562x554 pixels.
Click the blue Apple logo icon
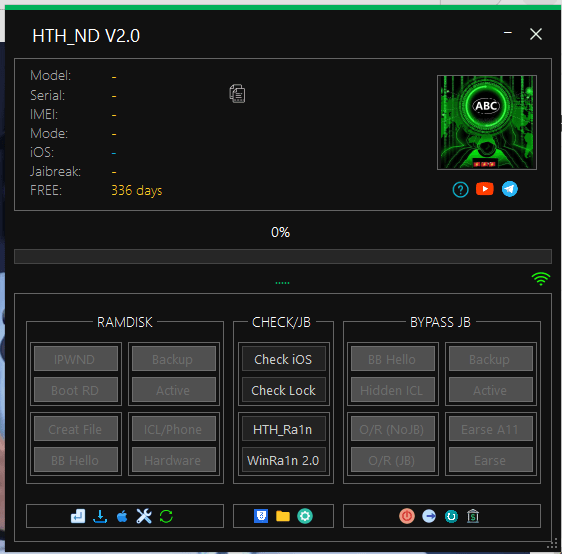[122, 516]
